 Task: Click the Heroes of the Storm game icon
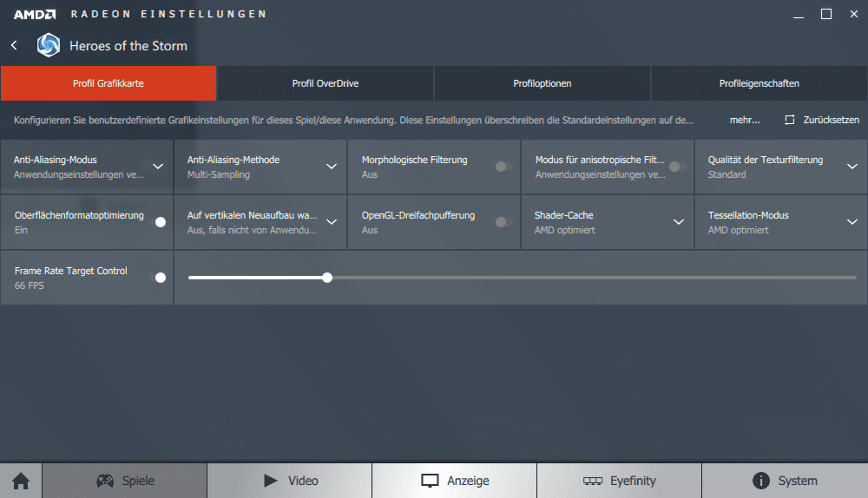(49, 45)
